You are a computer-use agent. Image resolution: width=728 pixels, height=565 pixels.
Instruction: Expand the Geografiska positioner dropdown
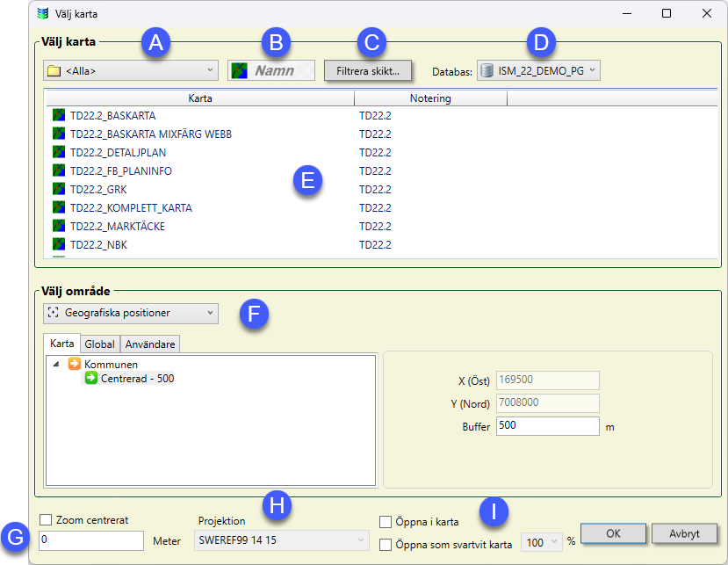pyautogui.click(x=130, y=313)
